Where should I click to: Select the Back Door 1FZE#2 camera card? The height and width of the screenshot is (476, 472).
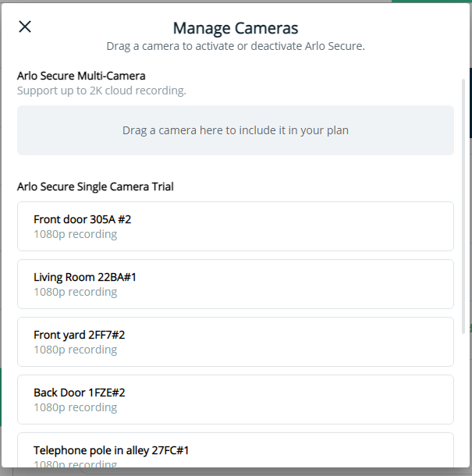236,400
